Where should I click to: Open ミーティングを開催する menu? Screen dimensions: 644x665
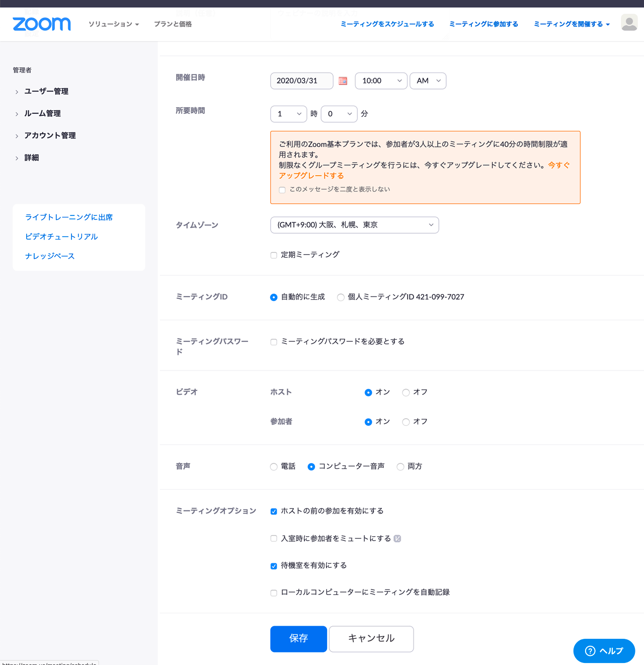(572, 24)
